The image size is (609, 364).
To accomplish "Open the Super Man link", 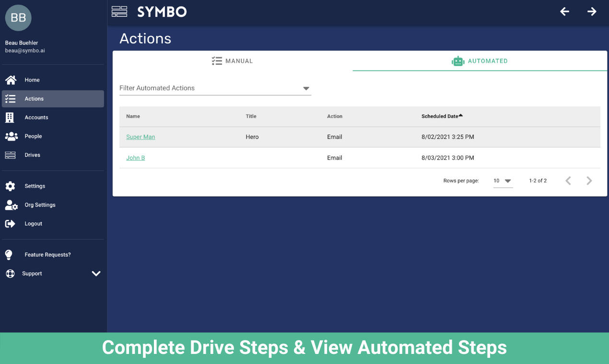I will pos(141,137).
